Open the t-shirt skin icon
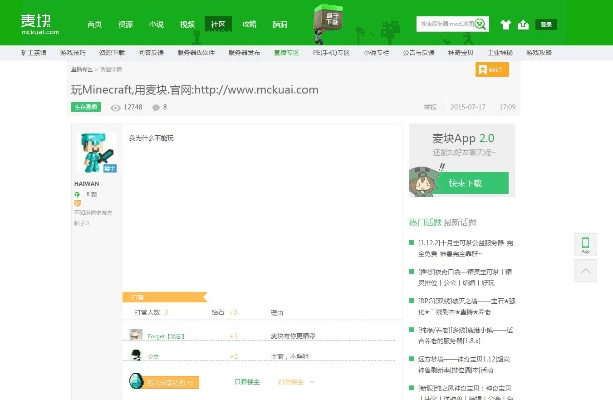The height and width of the screenshot is (400, 613). (x=505, y=25)
